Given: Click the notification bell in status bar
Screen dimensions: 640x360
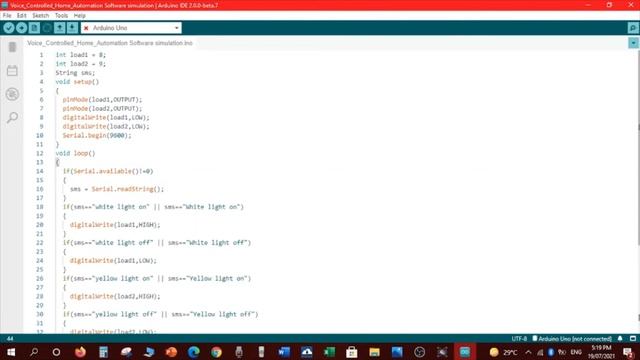Looking at the screenshot, I should point(620,339).
